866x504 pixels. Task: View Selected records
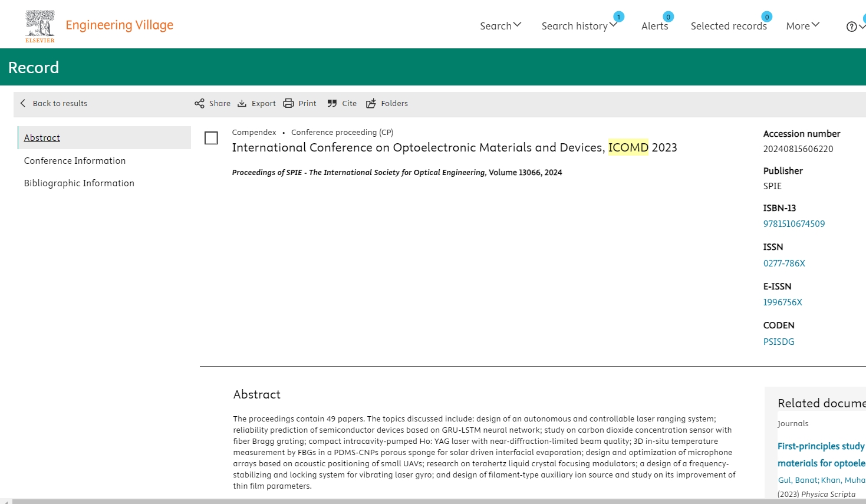(729, 26)
